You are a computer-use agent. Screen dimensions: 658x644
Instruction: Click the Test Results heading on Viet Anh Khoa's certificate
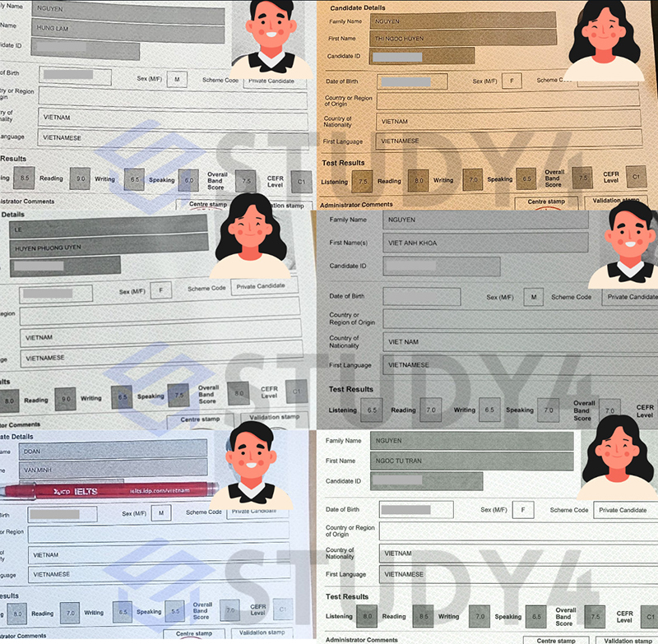[351, 389]
